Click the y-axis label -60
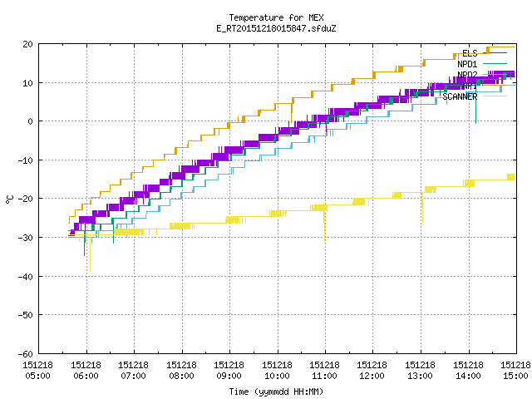 click(x=26, y=354)
